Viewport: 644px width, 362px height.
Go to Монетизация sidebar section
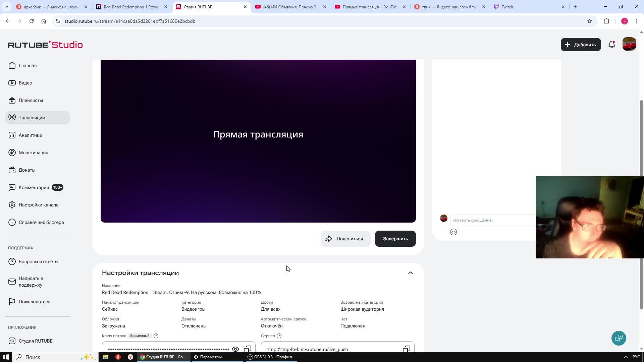[x=33, y=153]
